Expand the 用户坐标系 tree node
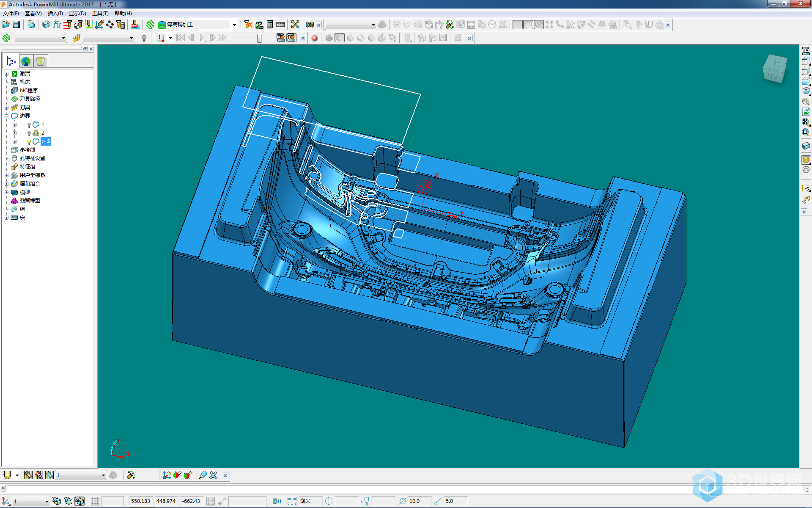This screenshot has height=508, width=812. 7,175
